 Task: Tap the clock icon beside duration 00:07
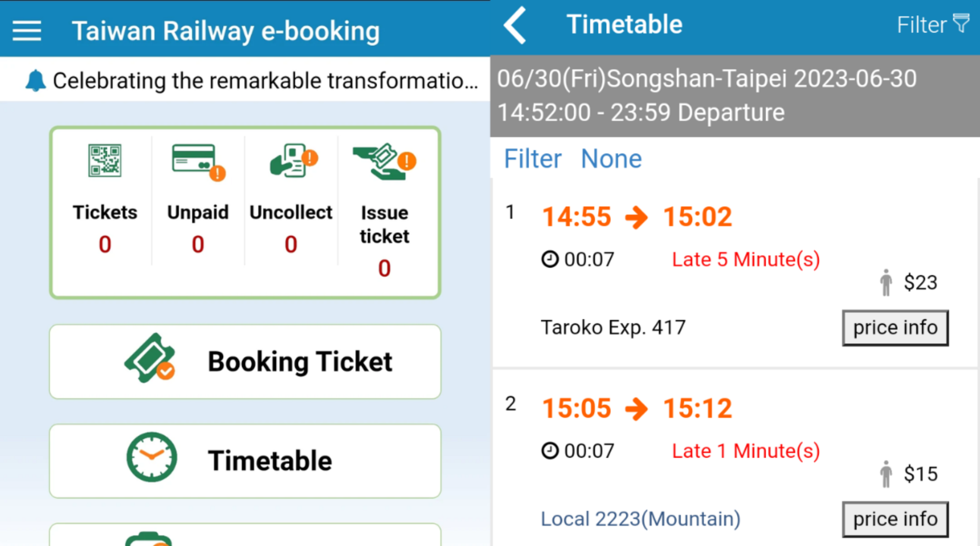point(549,260)
